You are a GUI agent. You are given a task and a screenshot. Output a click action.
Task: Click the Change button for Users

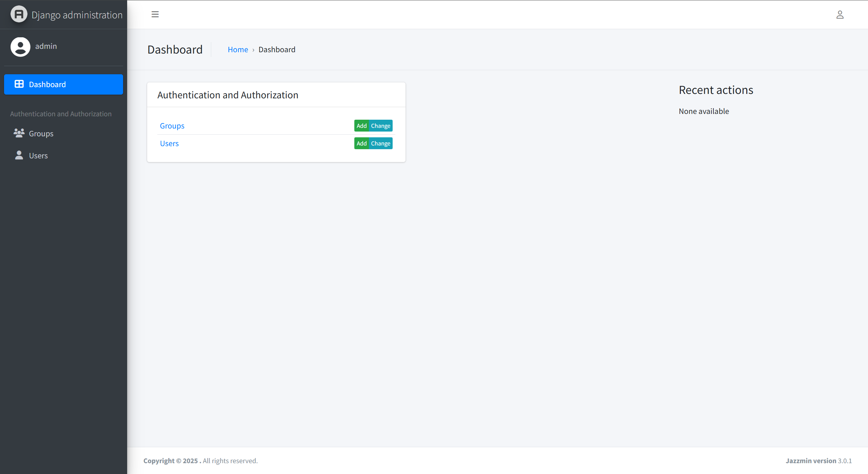coord(380,143)
